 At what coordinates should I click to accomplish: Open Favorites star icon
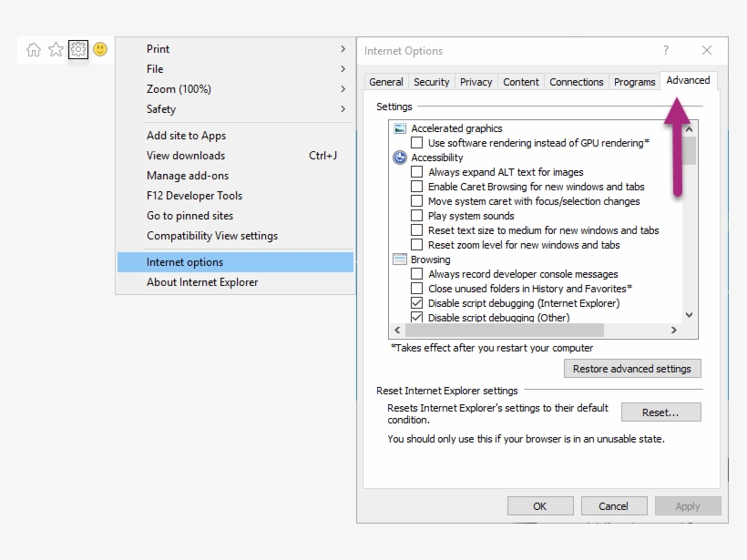click(x=56, y=49)
